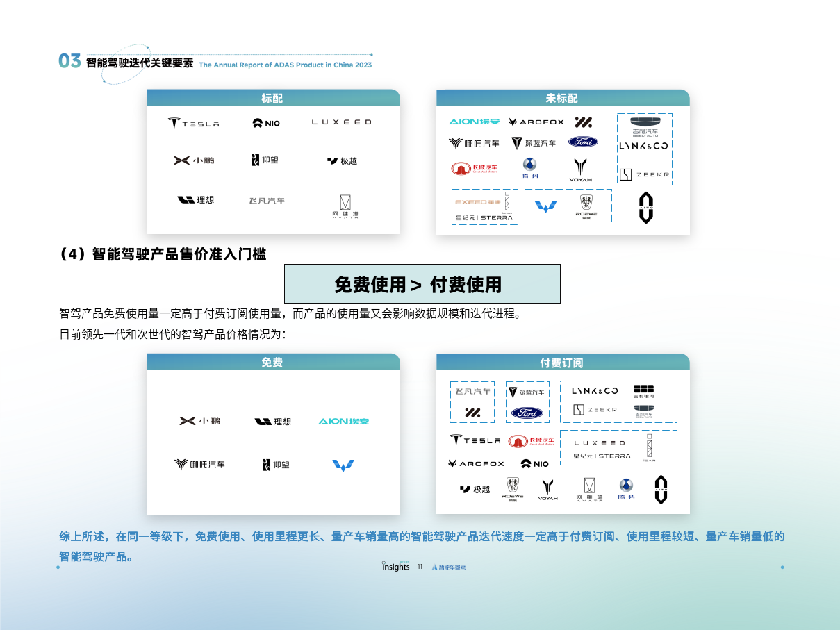
Task: Click the blue summary paragraph starting 综上所述
Action: 422,547
